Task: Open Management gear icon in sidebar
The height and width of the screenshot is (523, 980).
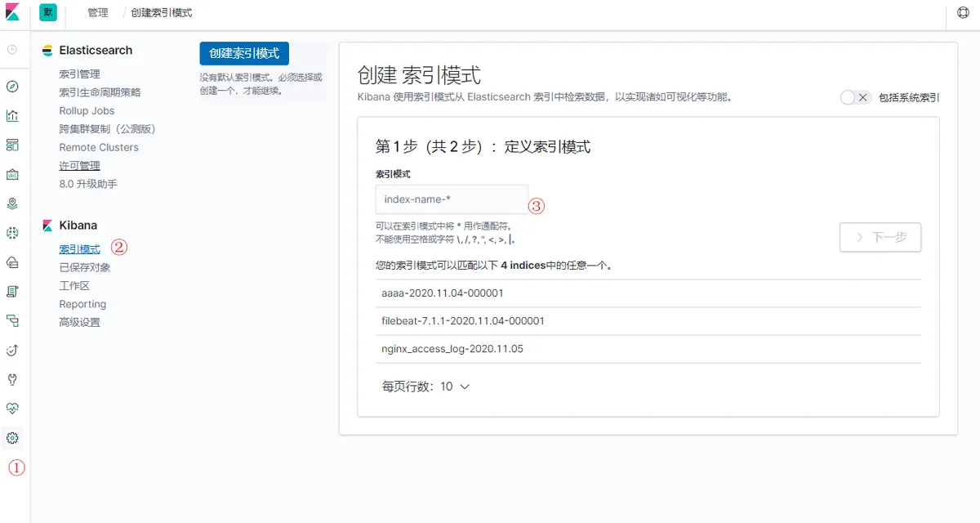Action: pos(12,438)
